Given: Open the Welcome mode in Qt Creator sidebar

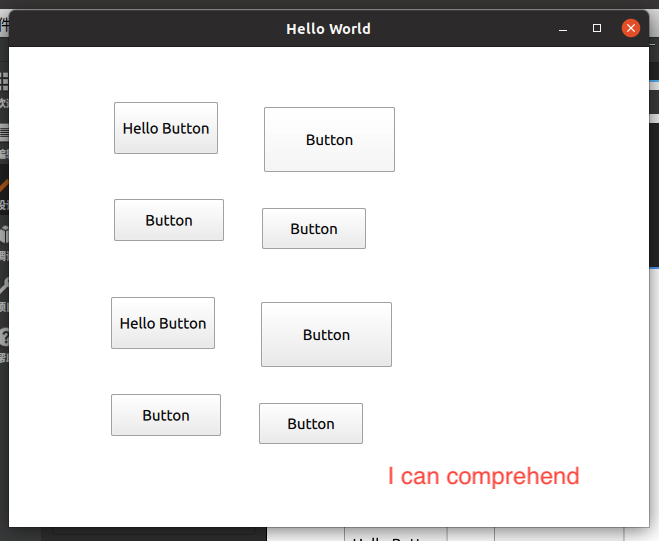Looking at the screenshot, I should (x=4, y=85).
